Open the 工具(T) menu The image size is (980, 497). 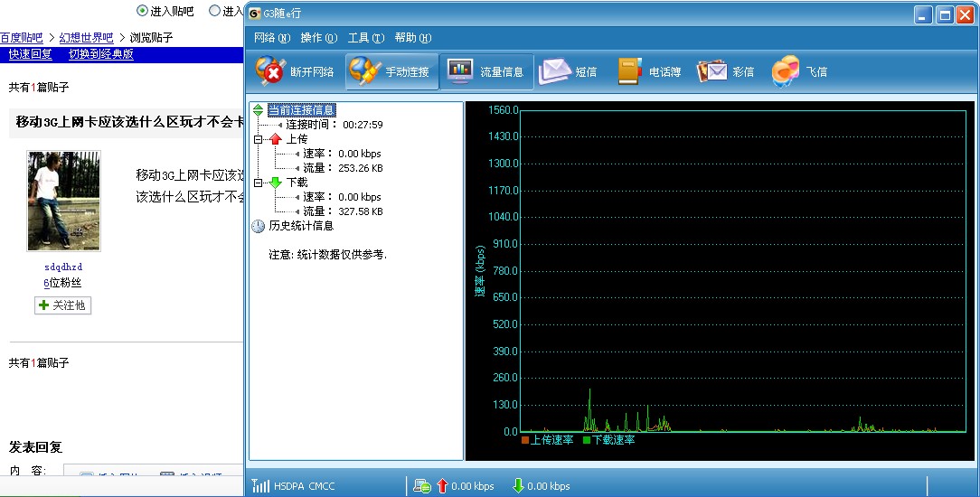tap(365, 38)
